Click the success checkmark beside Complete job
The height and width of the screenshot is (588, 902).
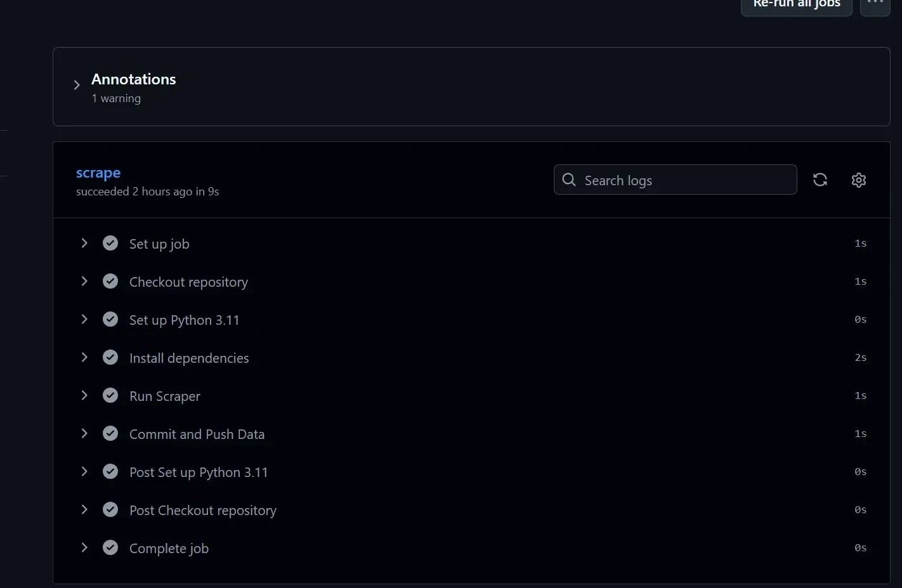tap(110, 548)
